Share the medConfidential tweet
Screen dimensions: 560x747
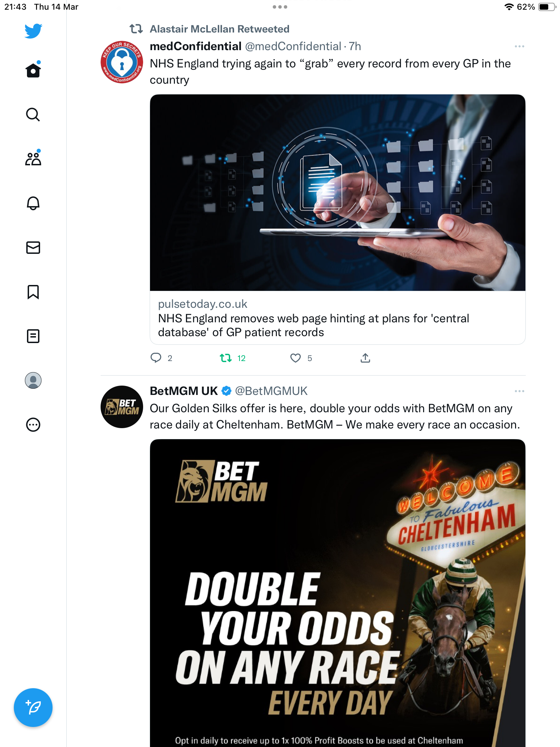pos(365,358)
